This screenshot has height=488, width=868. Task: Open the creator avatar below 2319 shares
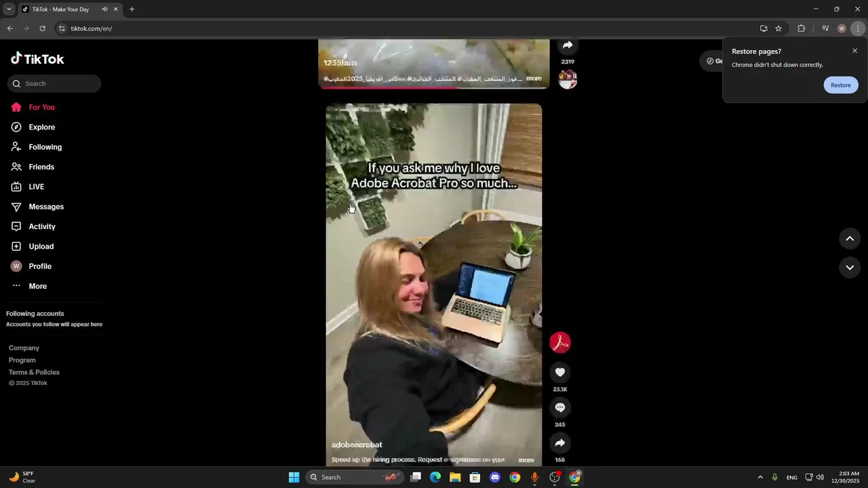[x=568, y=79]
